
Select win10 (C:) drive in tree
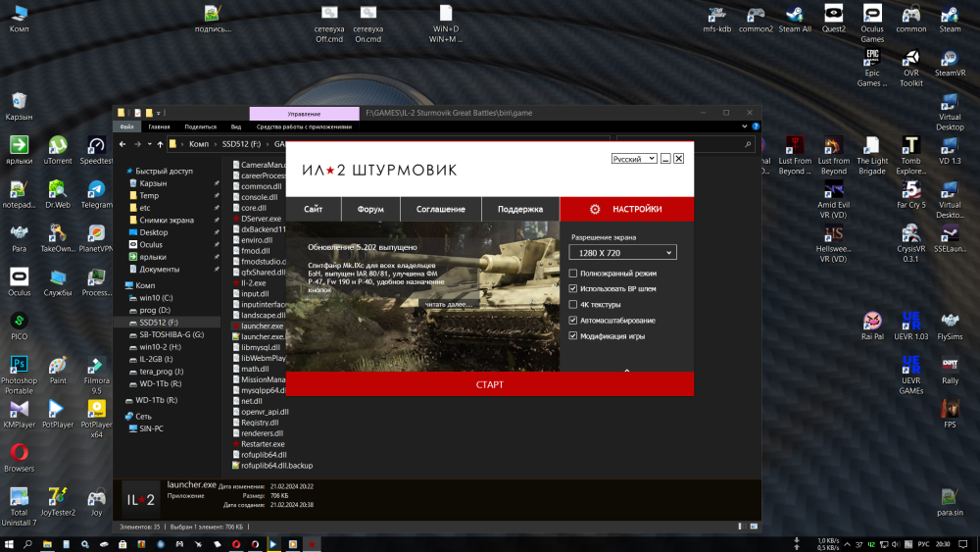click(156, 297)
